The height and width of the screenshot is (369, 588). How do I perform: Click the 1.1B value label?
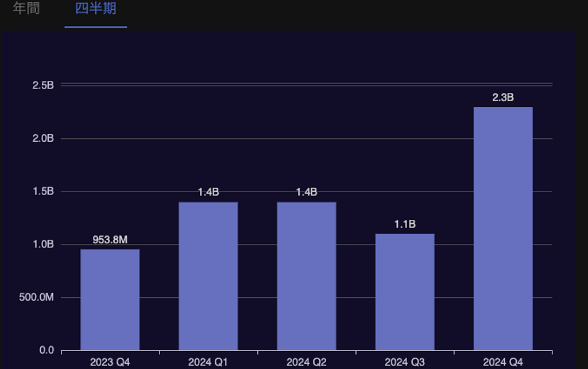405,224
